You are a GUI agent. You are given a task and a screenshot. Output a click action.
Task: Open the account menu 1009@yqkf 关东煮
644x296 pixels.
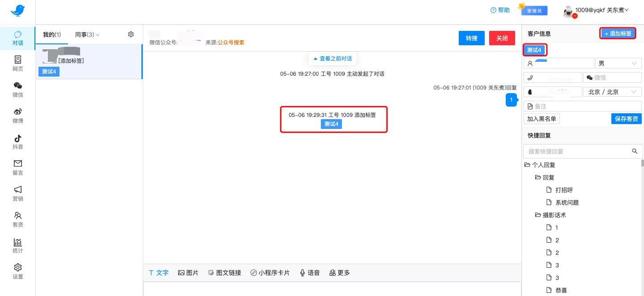(x=602, y=10)
